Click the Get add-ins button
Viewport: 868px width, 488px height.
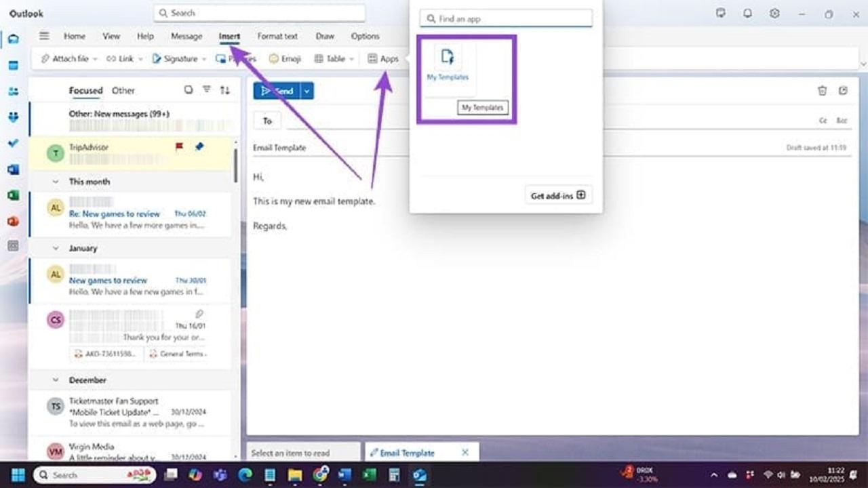[558, 195]
